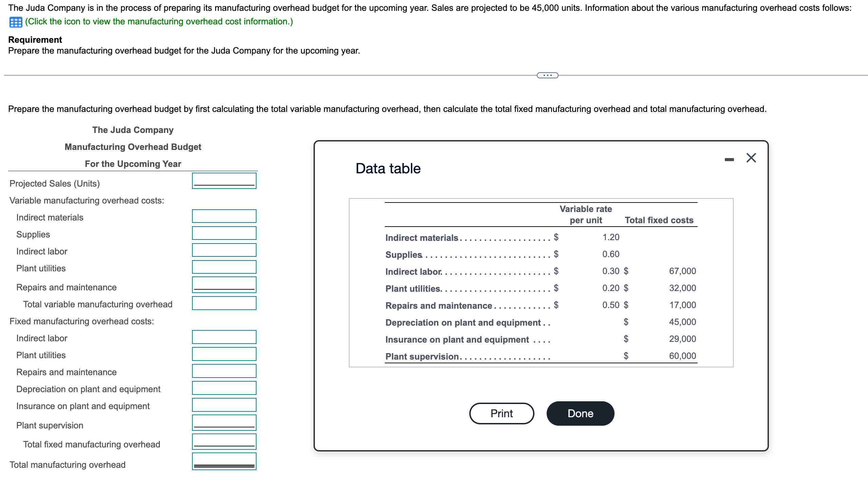
Task: Expand the ellipsis divider handle
Action: (547, 75)
